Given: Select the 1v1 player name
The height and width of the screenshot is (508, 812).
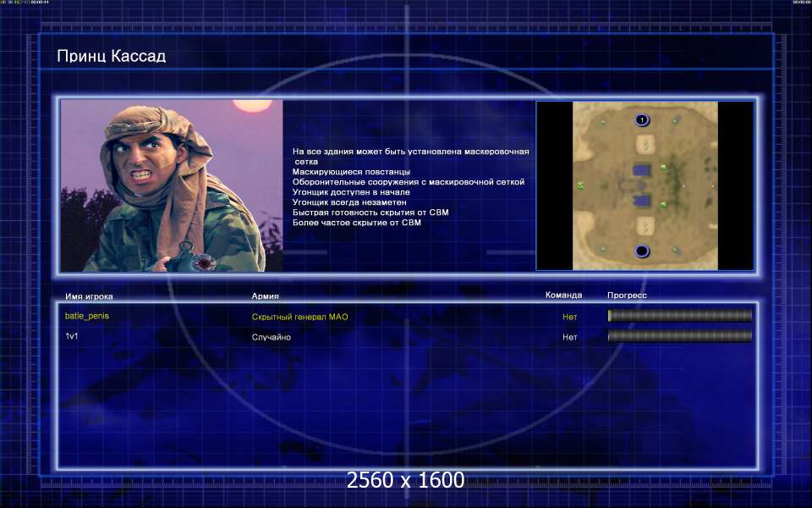Looking at the screenshot, I should (x=72, y=336).
